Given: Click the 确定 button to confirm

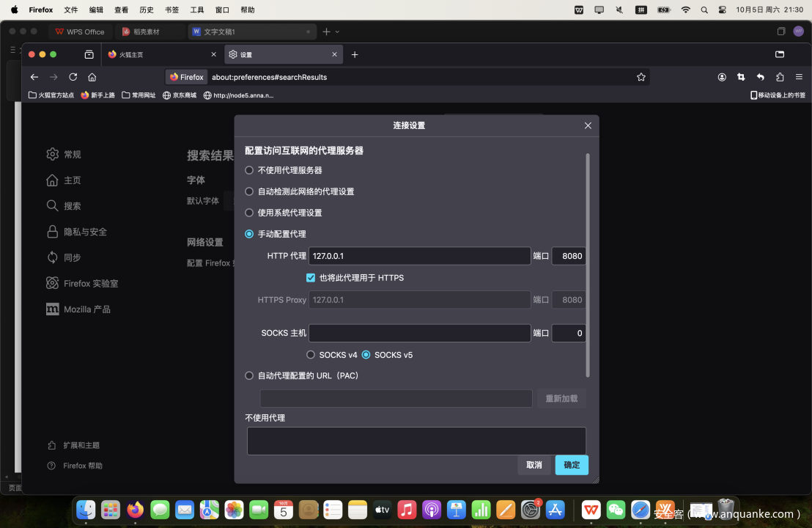Looking at the screenshot, I should point(572,465).
